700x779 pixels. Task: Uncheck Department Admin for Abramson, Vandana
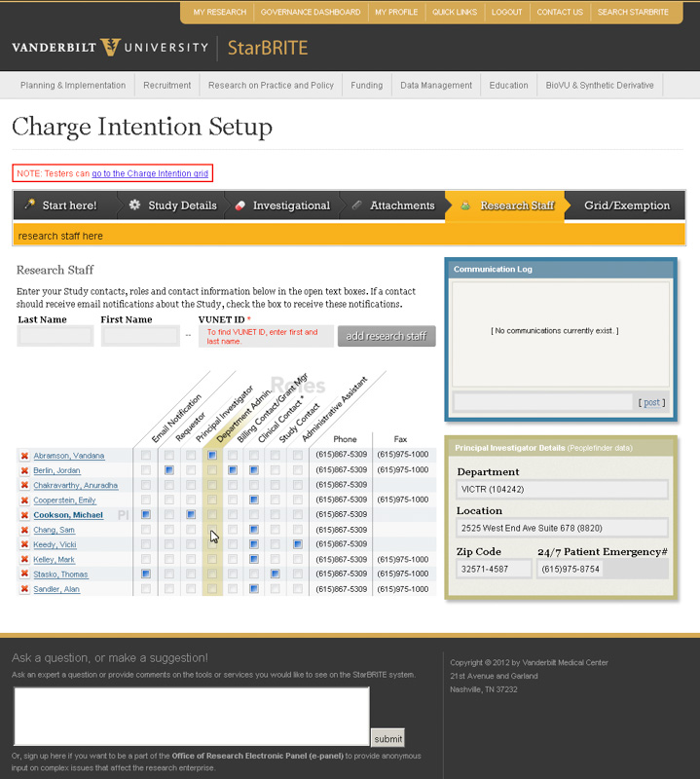coord(212,455)
